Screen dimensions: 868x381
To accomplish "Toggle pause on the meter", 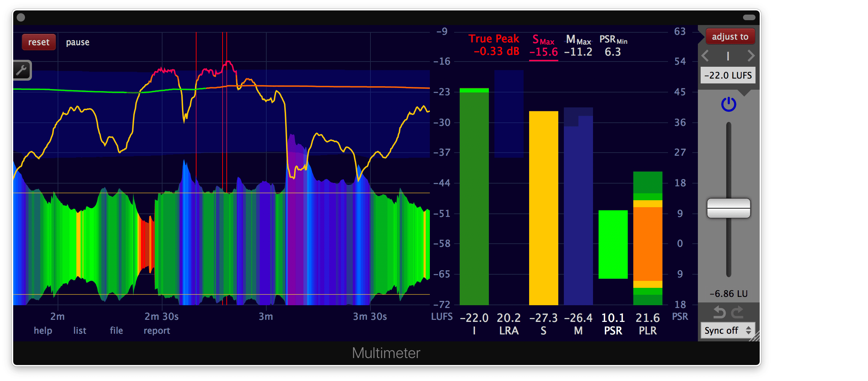I will pos(78,42).
